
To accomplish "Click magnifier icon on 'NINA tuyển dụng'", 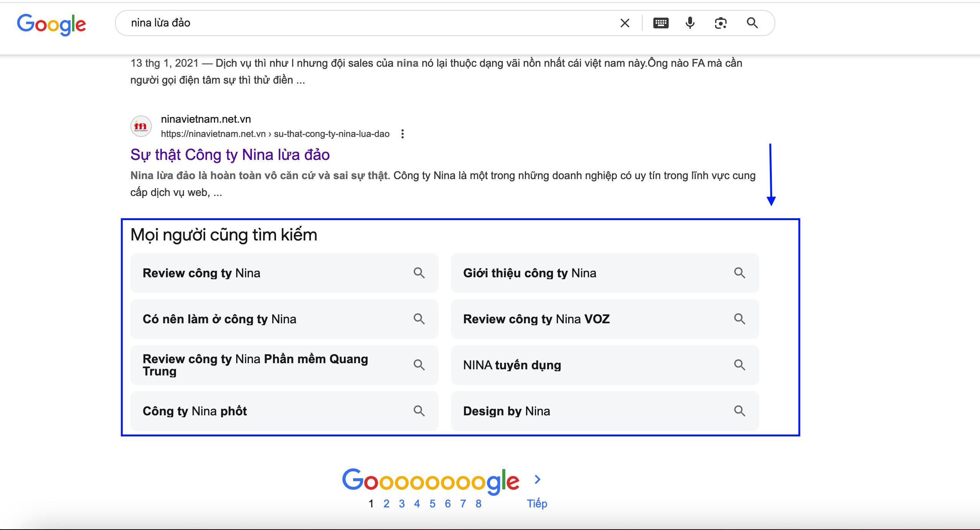I will pos(740,365).
